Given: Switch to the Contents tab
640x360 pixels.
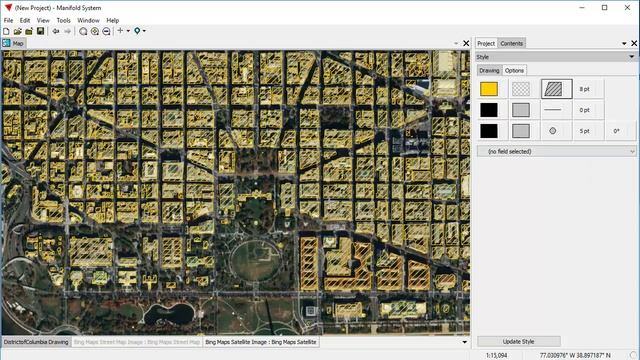Looking at the screenshot, I should pyautogui.click(x=511, y=43).
